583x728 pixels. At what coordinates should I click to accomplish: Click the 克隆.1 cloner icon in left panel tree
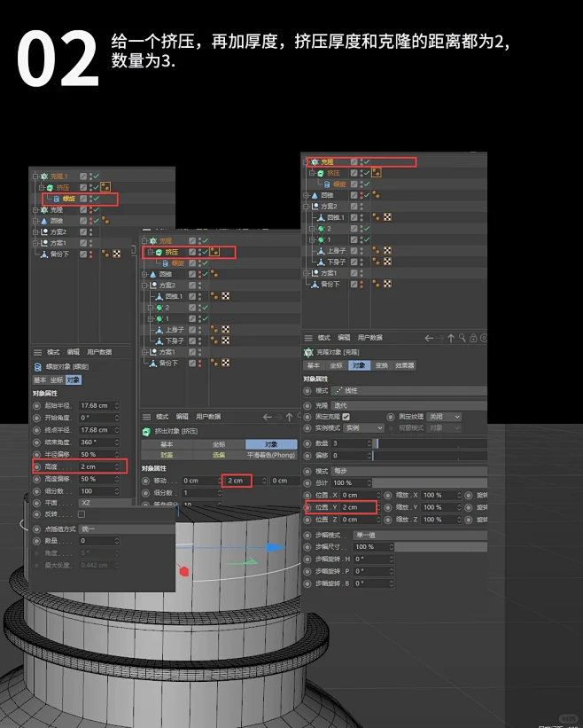44,176
